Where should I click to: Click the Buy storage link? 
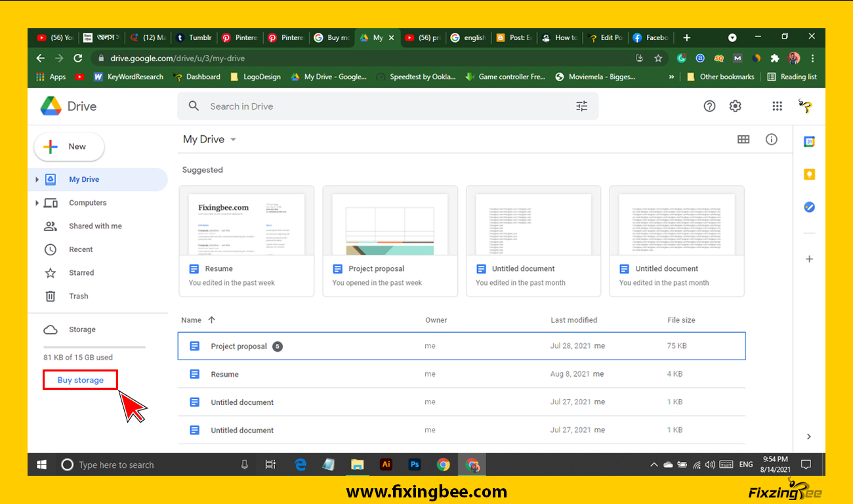pos(80,380)
